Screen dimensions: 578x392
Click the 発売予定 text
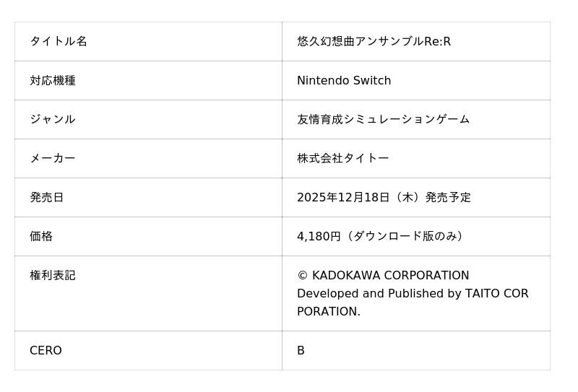click(x=448, y=197)
